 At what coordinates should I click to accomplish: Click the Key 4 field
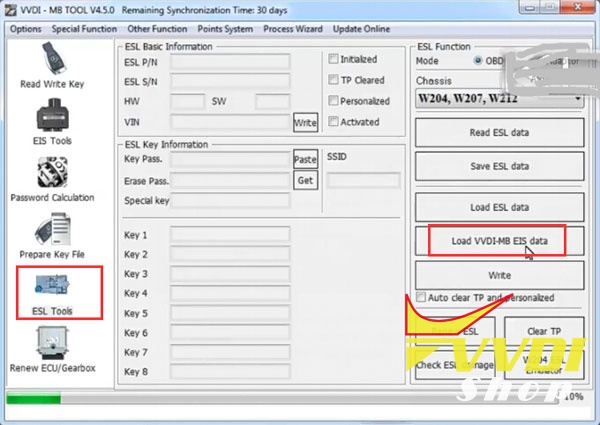tap(230, 293)
